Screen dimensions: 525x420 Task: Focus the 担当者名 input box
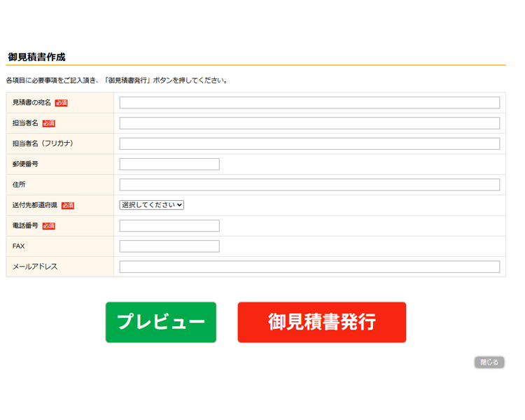(x=309, y=123)
